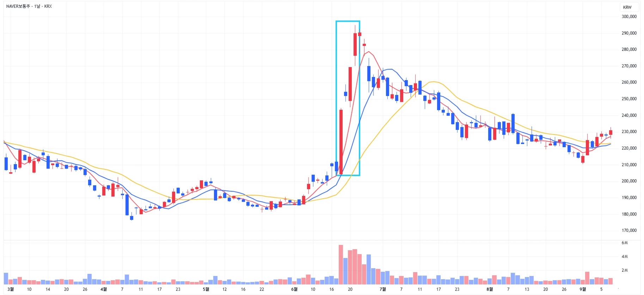Click the lowest blue candle in April
Image resolution: width=644 pixels, height=295 pixels.
tap(131, 218)
